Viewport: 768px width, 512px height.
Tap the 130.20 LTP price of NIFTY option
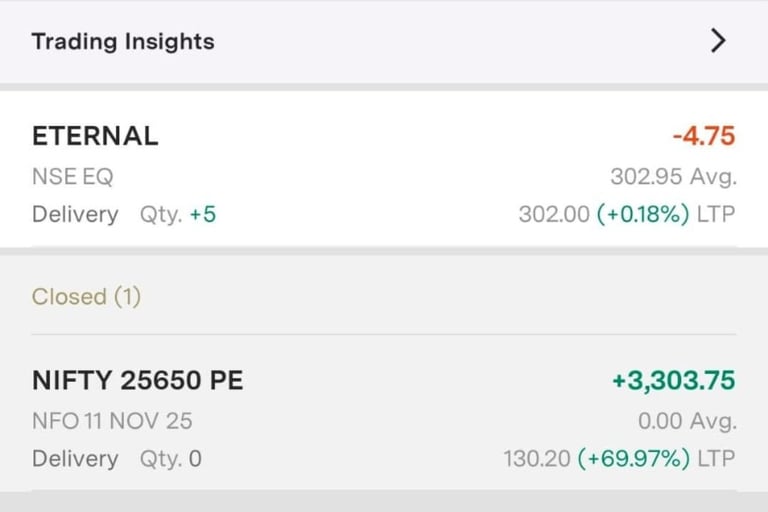[537, 459]
